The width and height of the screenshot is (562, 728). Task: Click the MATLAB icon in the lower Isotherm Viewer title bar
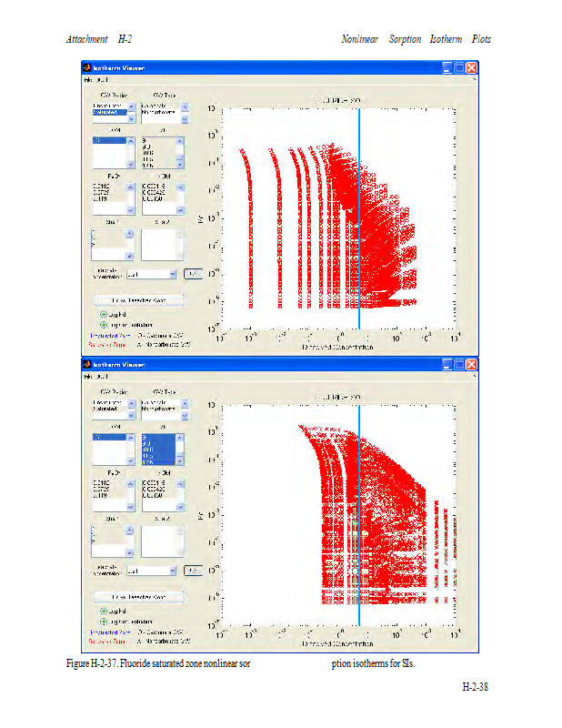pos(87,364)
